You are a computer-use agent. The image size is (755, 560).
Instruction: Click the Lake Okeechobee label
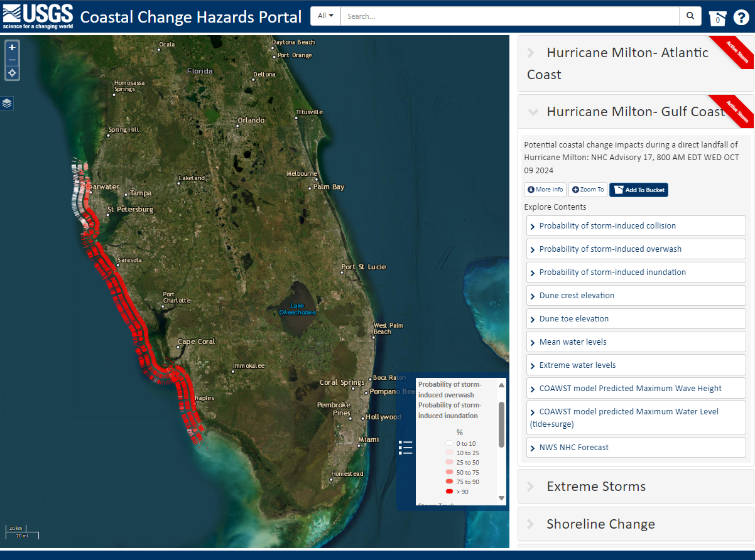297,309
